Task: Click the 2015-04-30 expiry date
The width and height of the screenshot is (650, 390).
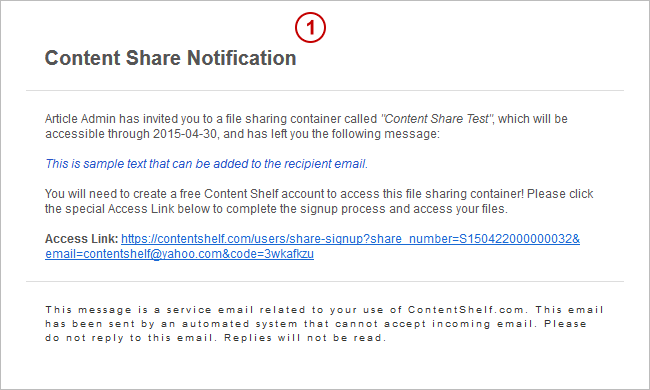Action: (185, 134)
